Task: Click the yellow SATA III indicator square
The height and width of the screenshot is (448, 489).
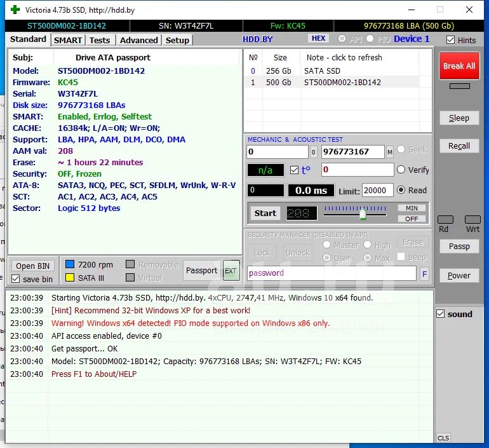Action: (70, 277)
